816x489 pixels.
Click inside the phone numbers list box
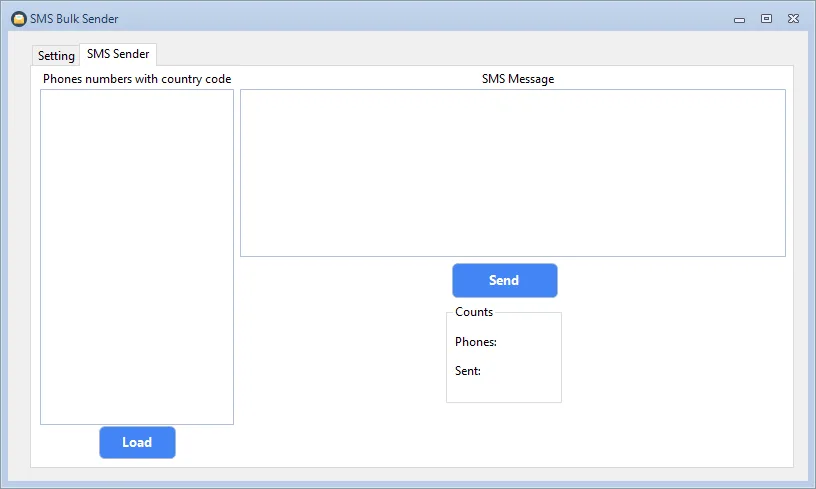tap(137, 257)
